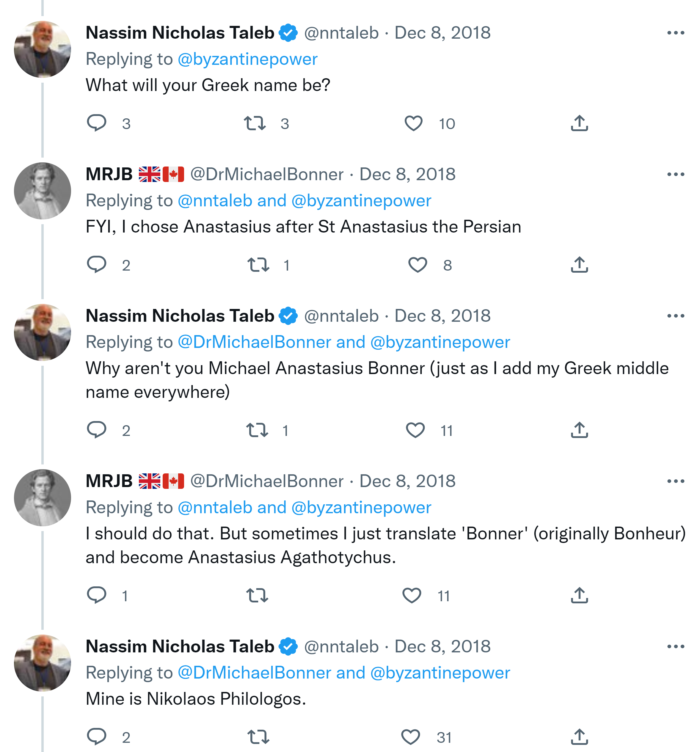Retweet the 'Michael Anastasius Bonner' tweet

[x=257, y=430]
